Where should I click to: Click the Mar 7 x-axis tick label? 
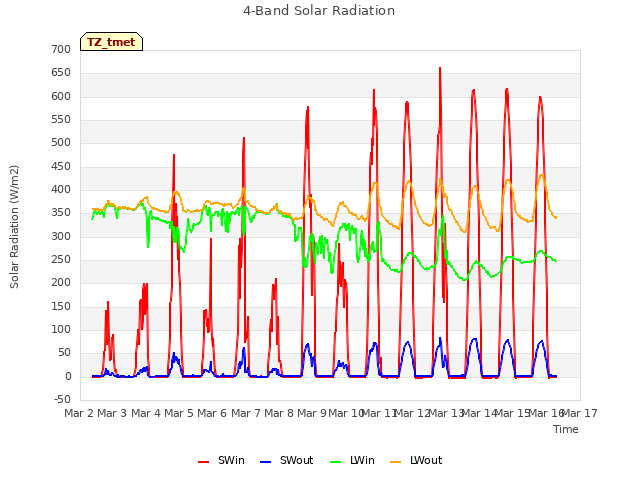(246, 413)
